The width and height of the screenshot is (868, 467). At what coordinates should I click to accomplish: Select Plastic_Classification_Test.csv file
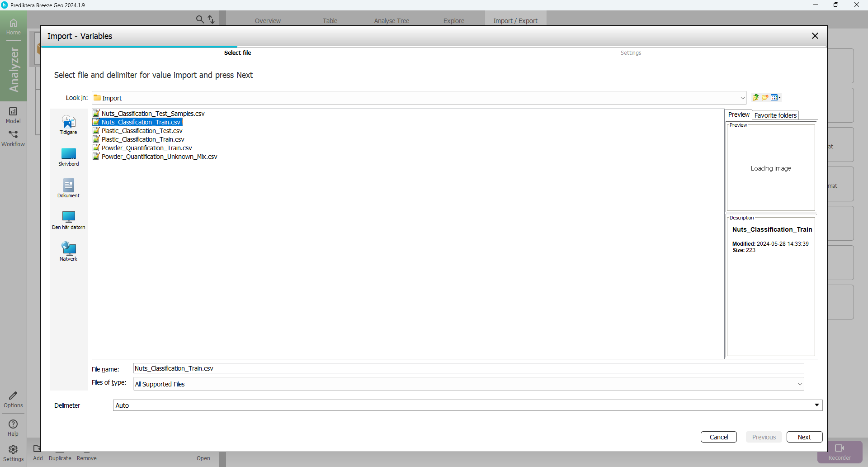click(142, 131)
